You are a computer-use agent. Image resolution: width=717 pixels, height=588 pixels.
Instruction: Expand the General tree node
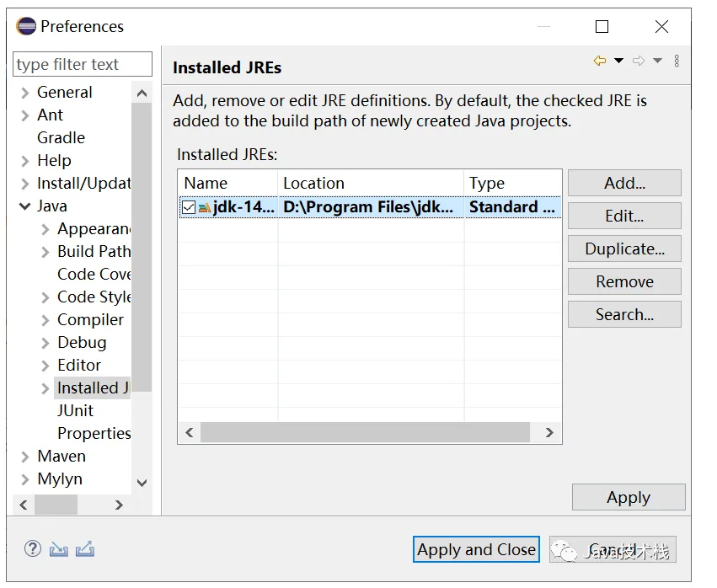24,93
